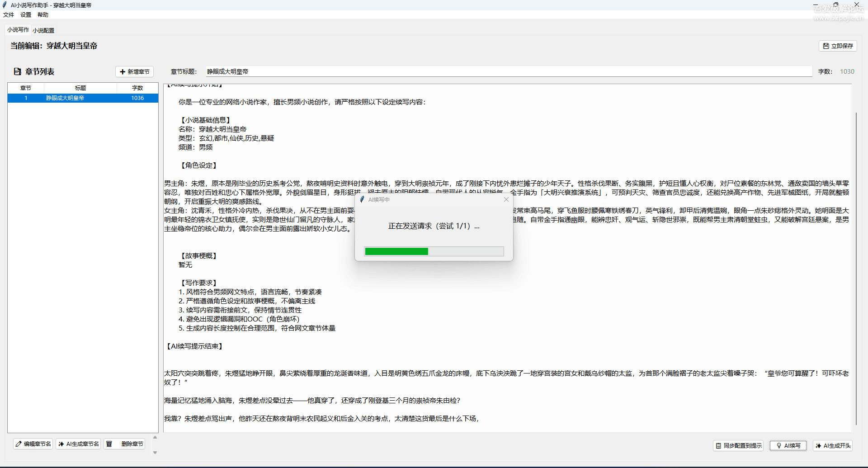Click the save icon on 立即保存
The height and width of the screenshot is (468, 868).
click(x=826, y=46)
